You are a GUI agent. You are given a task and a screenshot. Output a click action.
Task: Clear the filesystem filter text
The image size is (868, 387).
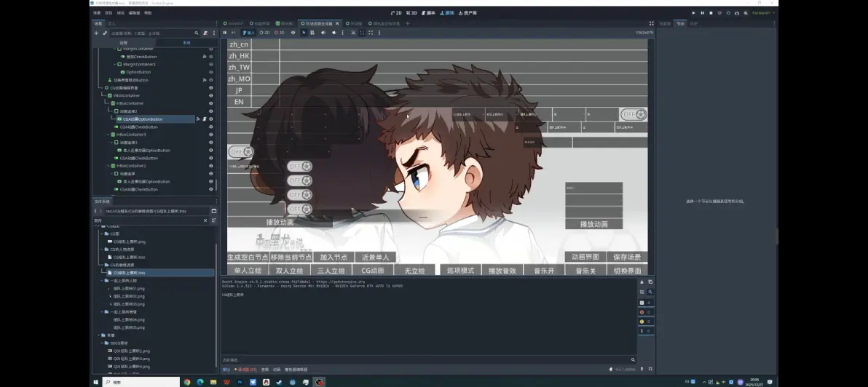pyautogui.click(x=205, y=220)
